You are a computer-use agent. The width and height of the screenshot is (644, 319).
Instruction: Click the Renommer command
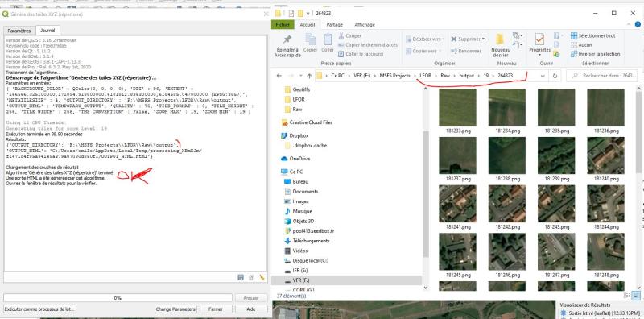(466, 51)
